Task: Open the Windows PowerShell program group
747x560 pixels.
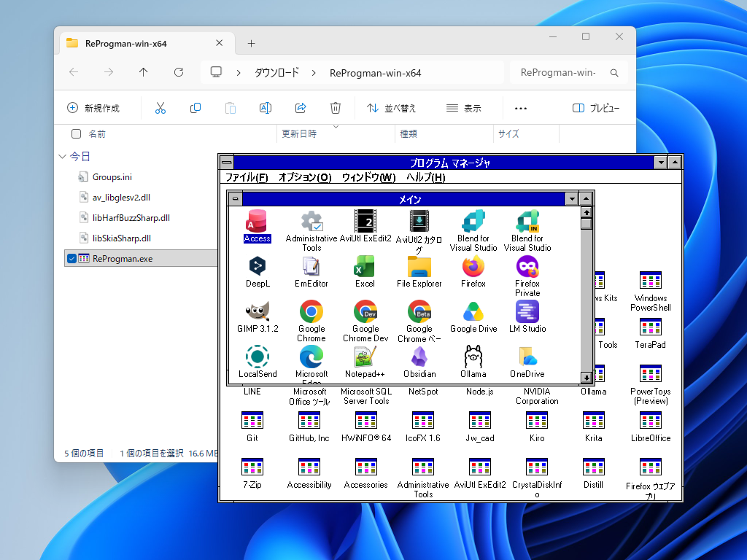Action: (650, 292)
